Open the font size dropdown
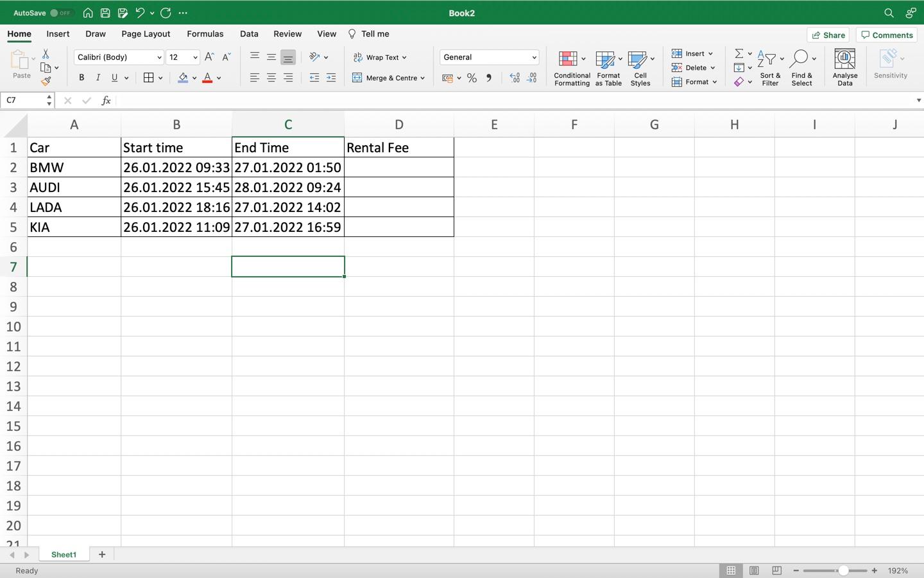924x578 pixels. coord(195,57)
